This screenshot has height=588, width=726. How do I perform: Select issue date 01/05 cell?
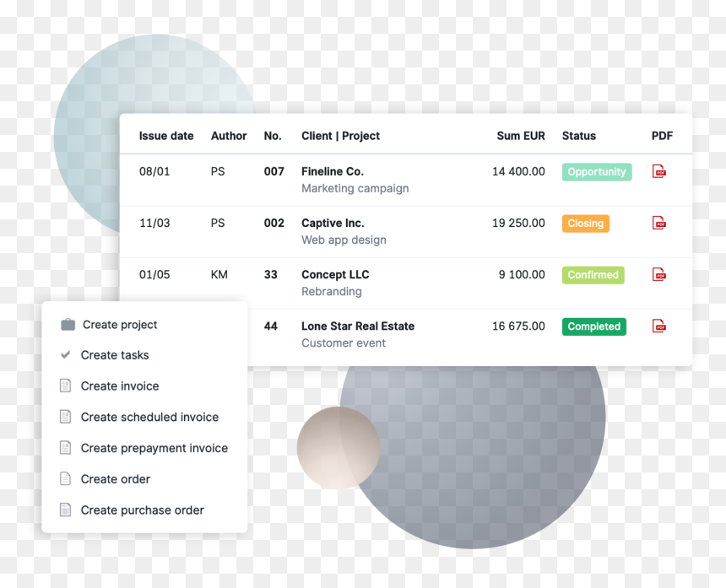pyautogui.click(x=154, y=275)
